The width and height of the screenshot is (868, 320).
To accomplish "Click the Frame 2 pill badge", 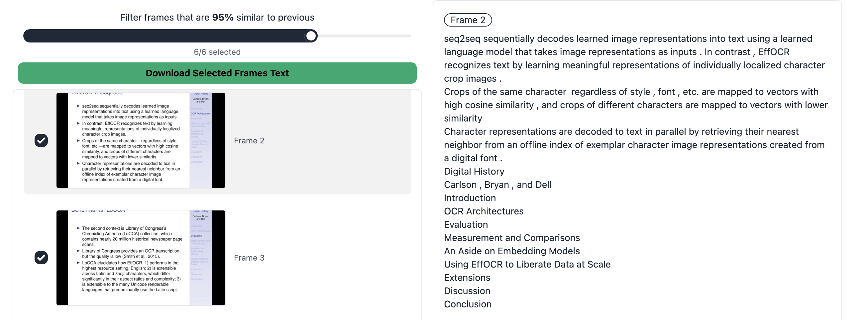I will (468, 20).
